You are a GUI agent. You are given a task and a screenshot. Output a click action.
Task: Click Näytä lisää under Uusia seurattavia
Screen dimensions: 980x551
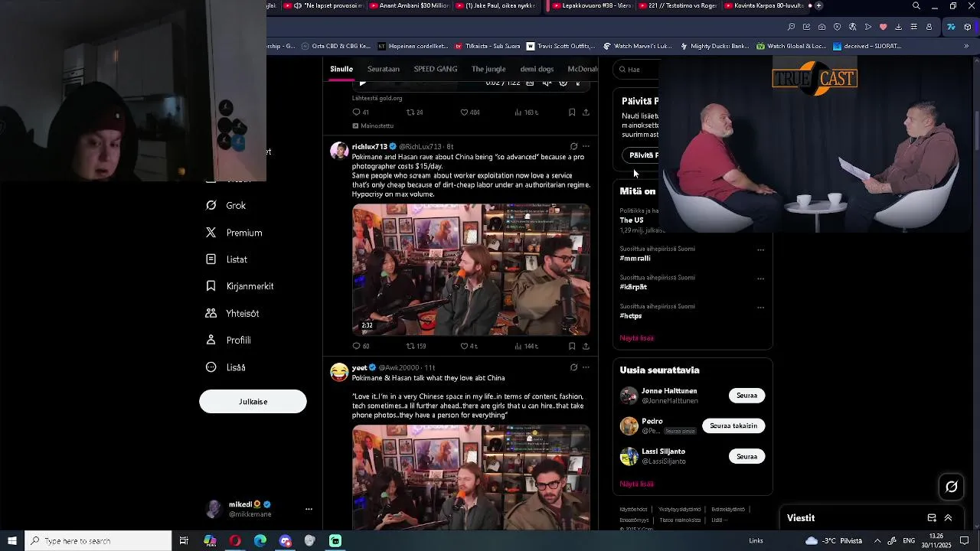tap(637, 484)
